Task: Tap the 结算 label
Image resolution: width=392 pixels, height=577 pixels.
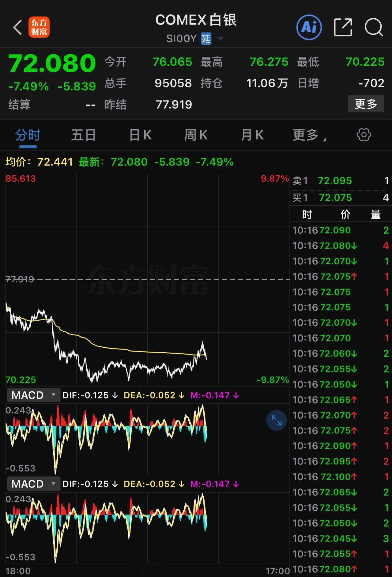Action: 19,105
